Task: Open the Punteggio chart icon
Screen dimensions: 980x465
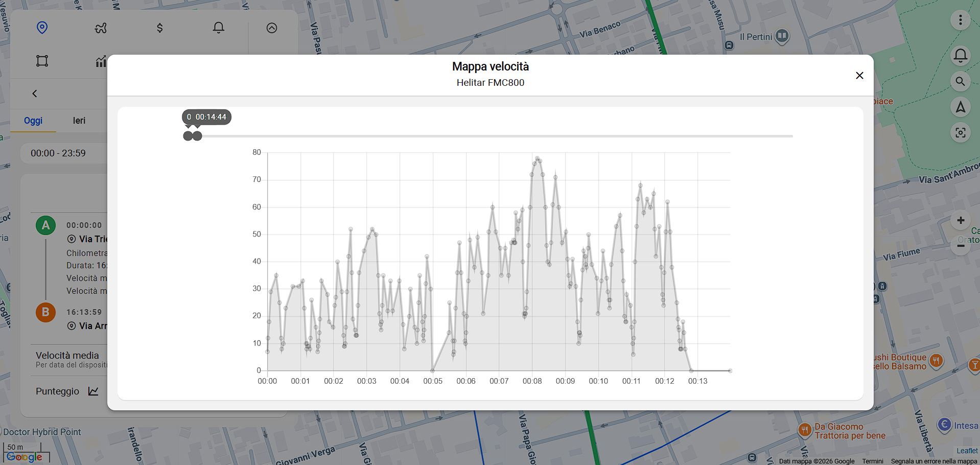Action: coord(94,391)
